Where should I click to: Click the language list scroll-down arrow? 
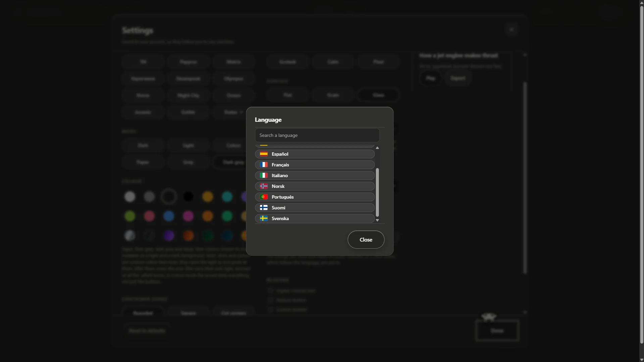click(x=377, y=220)
